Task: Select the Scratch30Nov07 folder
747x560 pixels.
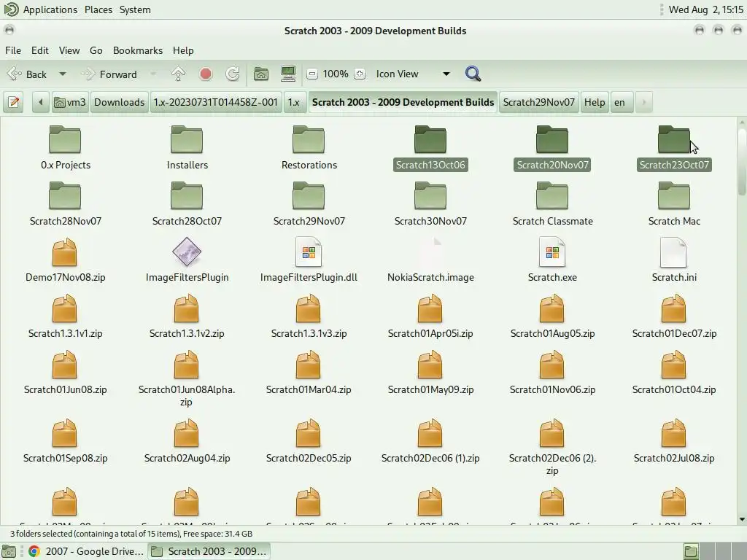Action: tap(430, 203)
